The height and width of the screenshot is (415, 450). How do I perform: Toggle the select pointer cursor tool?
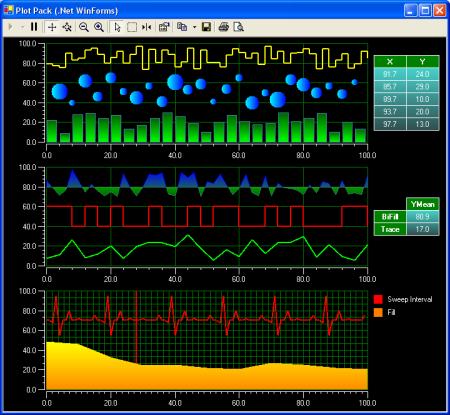point(117,27)
